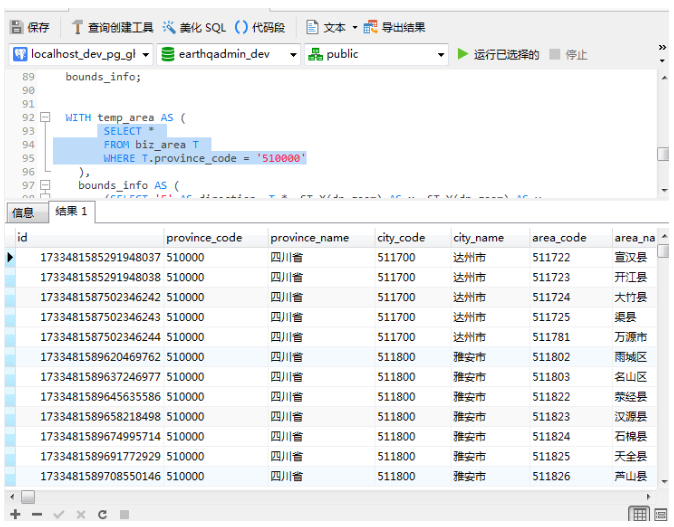Select cell id 1733481587502346242
This screenshot has height=527, width=674.
click(x=90, y=297)
